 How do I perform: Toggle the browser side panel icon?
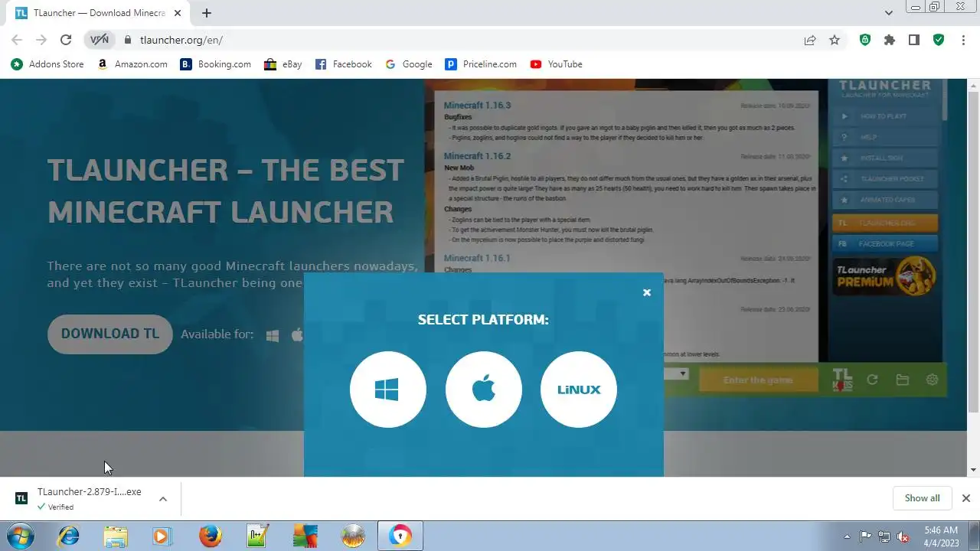pyautogui.click(x=914, y=40)
